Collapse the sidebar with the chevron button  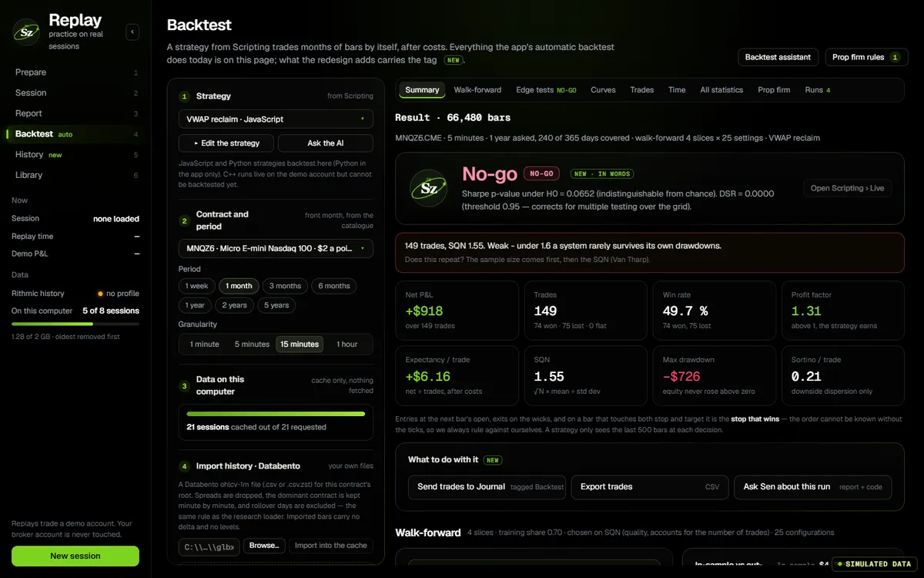tap(132, 32)
